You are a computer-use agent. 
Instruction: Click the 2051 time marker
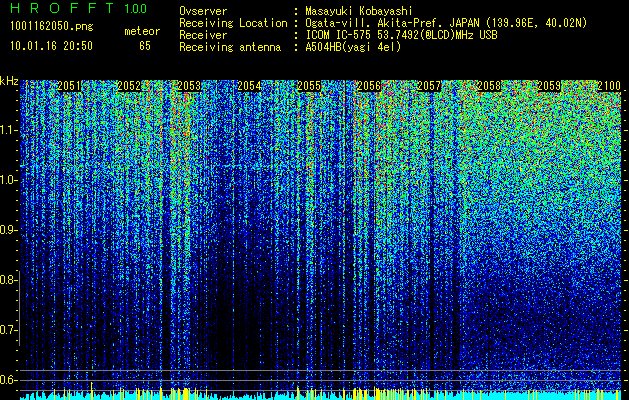click(x=69, y=86)
